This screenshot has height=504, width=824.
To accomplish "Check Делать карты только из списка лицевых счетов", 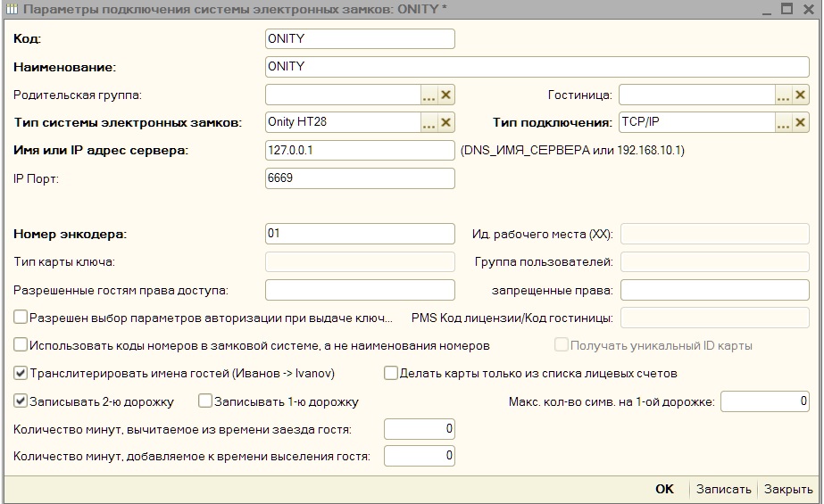I will pos(390,373).
